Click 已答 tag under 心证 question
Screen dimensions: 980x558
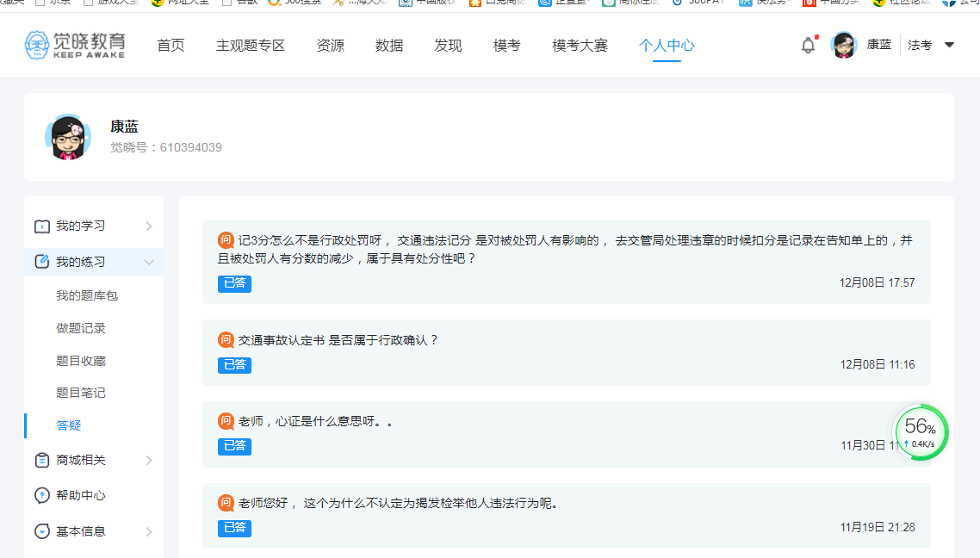coord(234,446)
